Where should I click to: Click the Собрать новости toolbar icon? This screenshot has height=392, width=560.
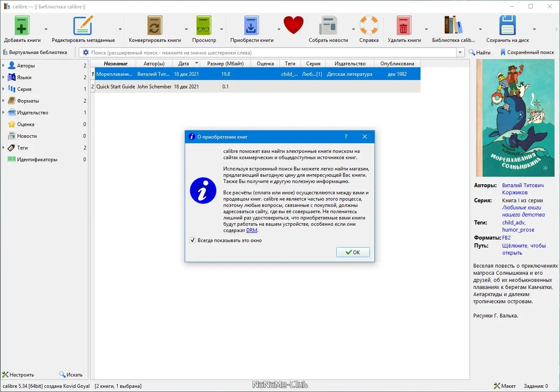[328, 26]
